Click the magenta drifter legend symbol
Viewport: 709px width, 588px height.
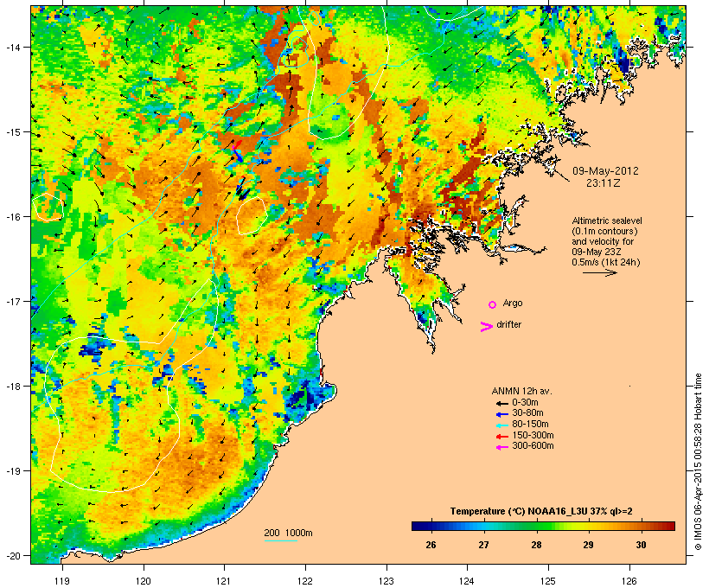point(487,327)
